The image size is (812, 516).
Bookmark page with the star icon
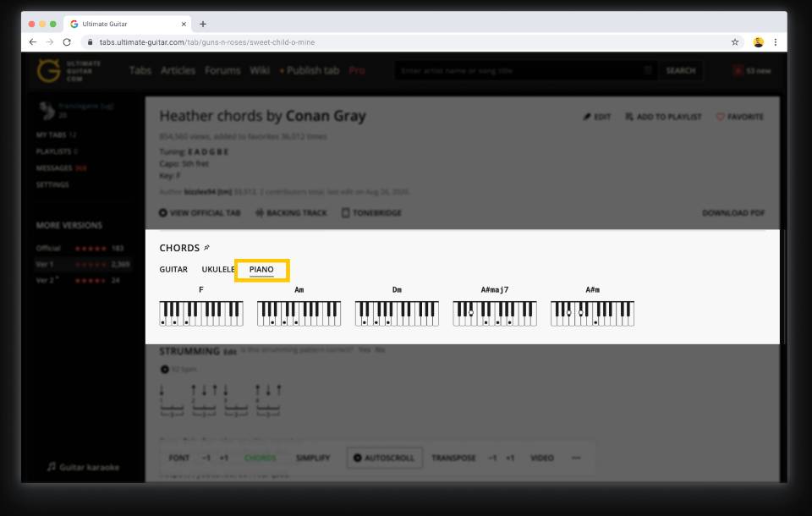[735, 42]
